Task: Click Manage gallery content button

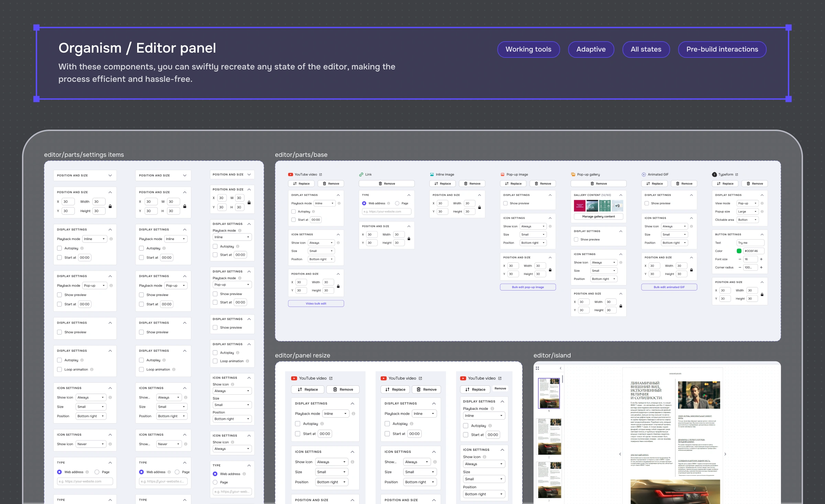Action: pyautogui.click(x=598, y=217)
